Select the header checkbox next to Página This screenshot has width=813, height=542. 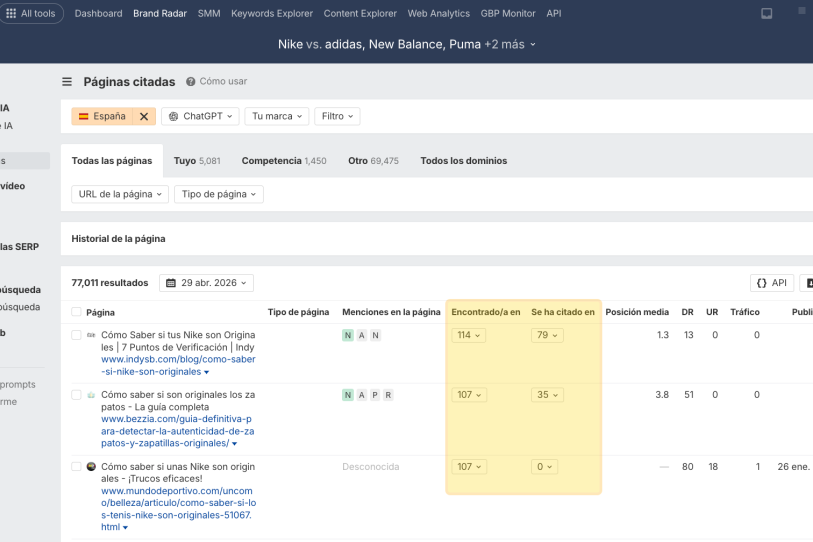(x=76, y=312)
